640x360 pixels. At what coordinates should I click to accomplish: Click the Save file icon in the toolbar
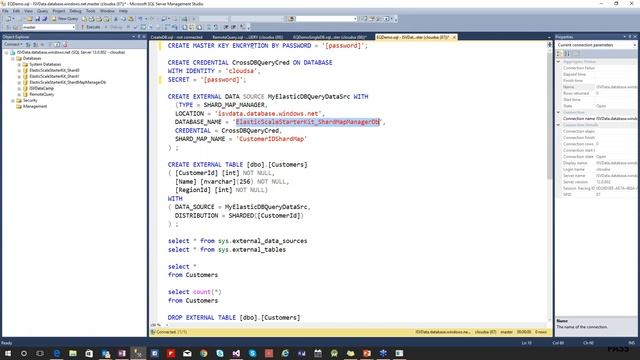coord(37,19)
